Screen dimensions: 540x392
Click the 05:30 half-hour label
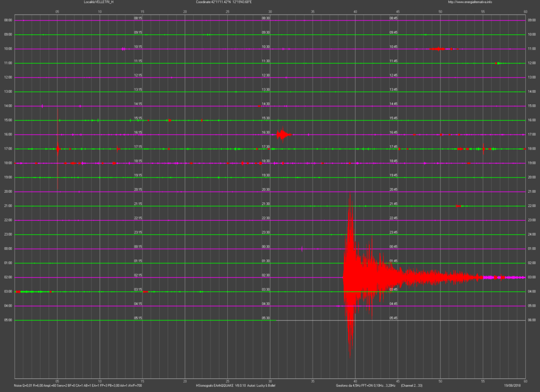(x=266, y=318)
